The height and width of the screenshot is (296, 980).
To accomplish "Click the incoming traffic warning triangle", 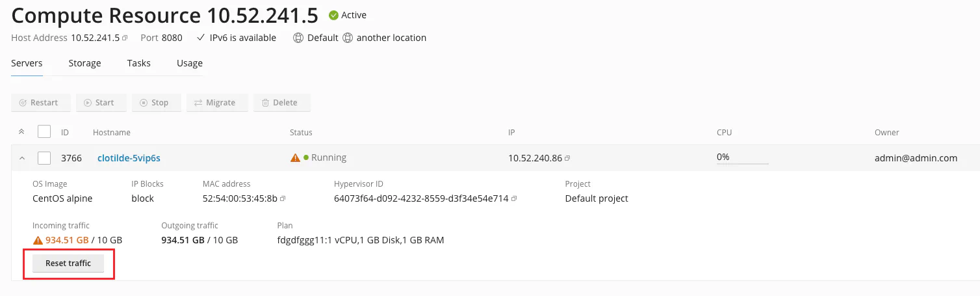I will (x=38, y=240).
